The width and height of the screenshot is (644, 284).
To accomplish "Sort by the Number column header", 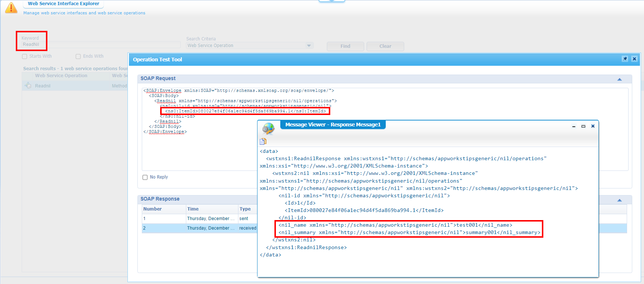I will [152, 209].
